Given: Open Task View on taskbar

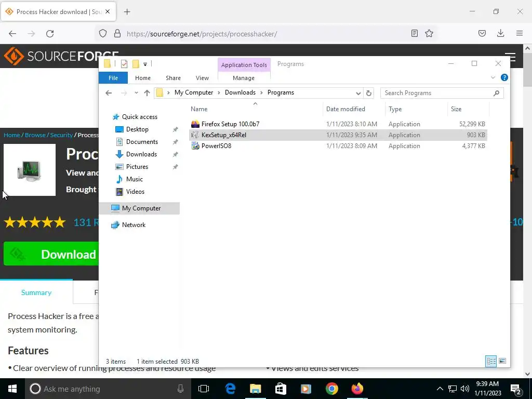Looking at the screenshot, I should pyautogui.click(x=204, y=389).
